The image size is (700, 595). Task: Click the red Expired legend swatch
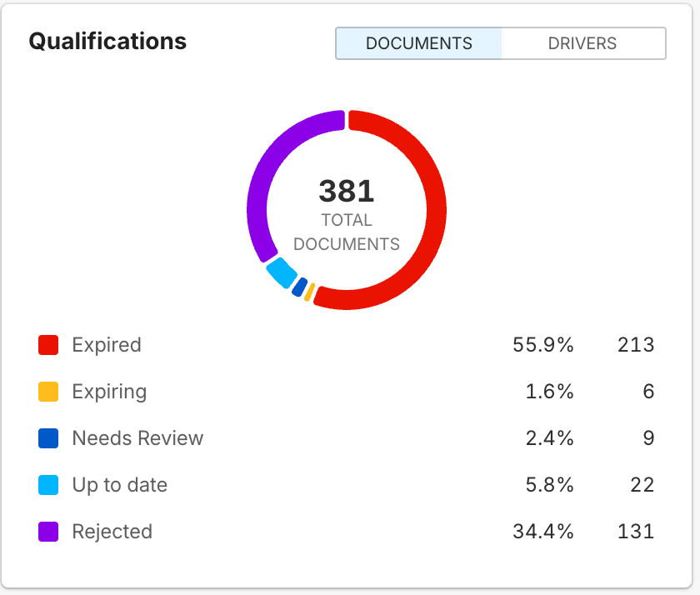(48, 345)
